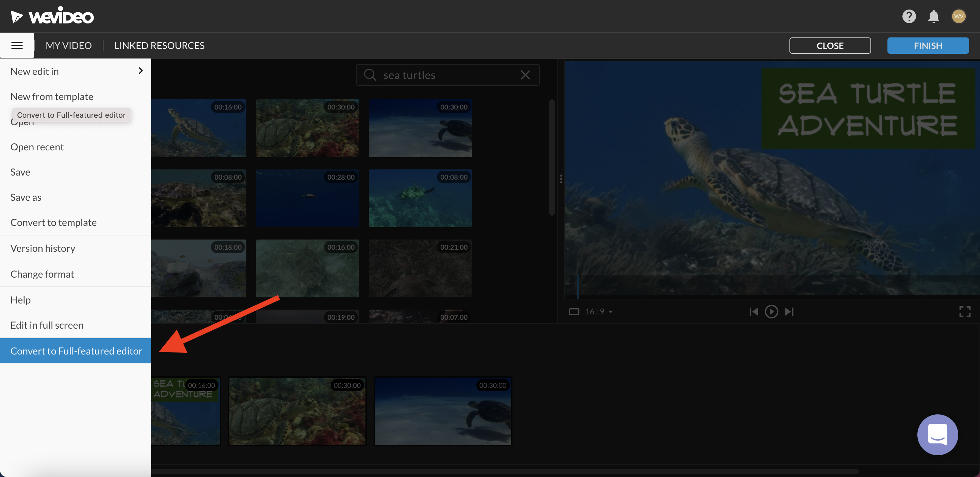
Task: Select Convert to Full-featured editor
Action: (x=76, y=350)
